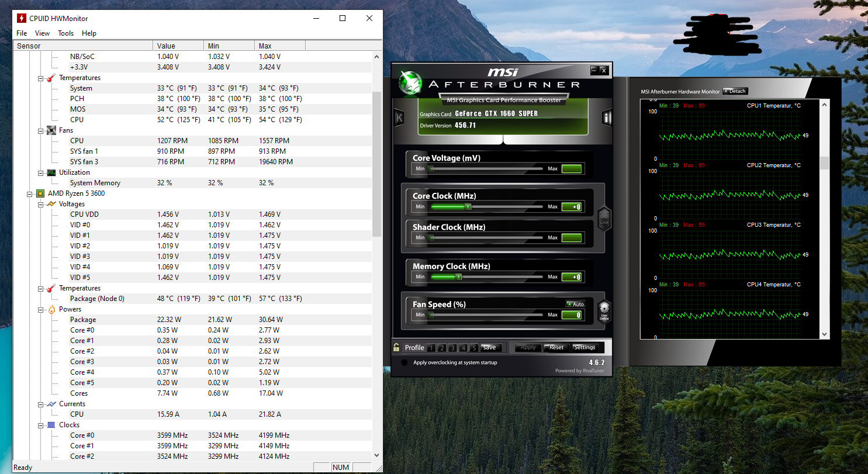Click the MSI Afterburner green logo

411,83
